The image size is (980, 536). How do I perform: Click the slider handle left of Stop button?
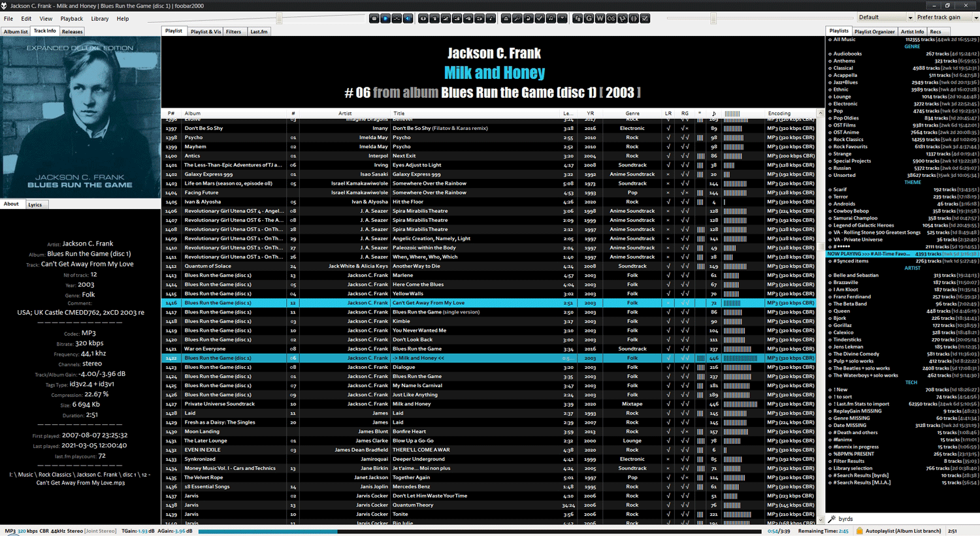click(x=279, y=18)
